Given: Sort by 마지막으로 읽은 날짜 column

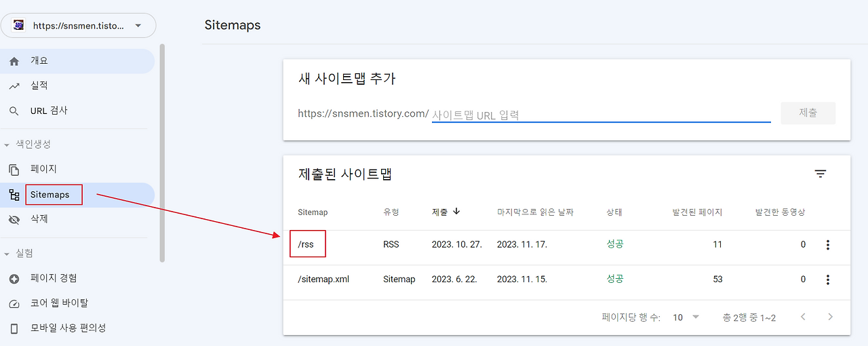Looking at the screenshot, I should pyautogui.click(x=535, y=212).
